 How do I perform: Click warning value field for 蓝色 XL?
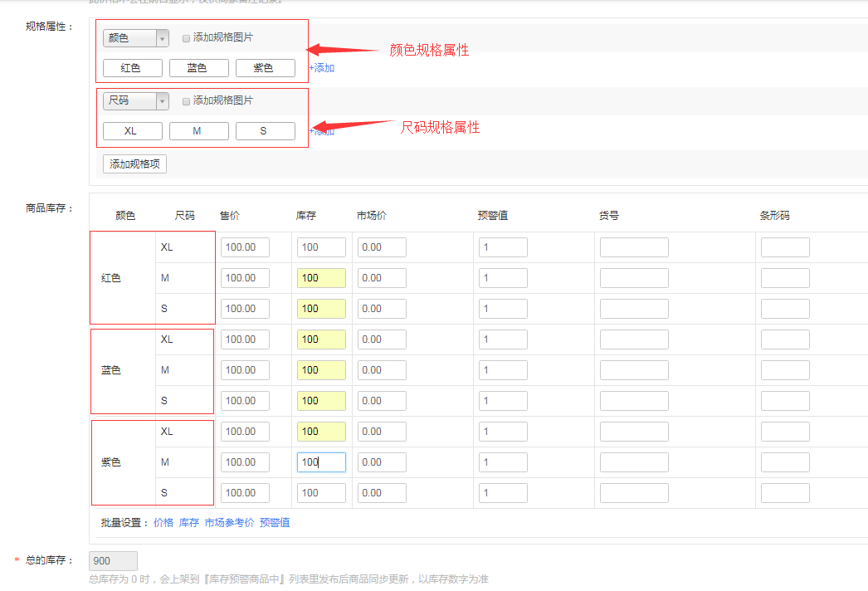tap(503, 339)
